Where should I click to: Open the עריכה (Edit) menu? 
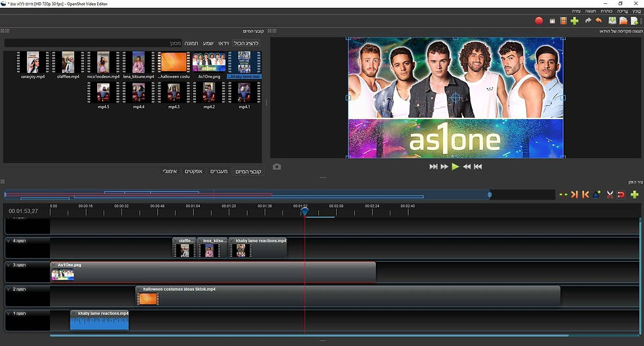[623, 11]
